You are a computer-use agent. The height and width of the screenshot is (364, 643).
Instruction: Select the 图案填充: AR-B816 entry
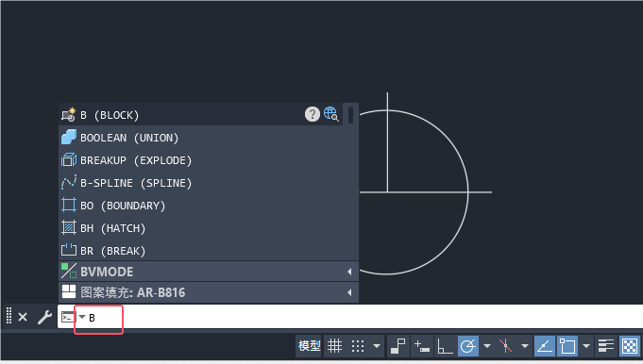point(209,292)
